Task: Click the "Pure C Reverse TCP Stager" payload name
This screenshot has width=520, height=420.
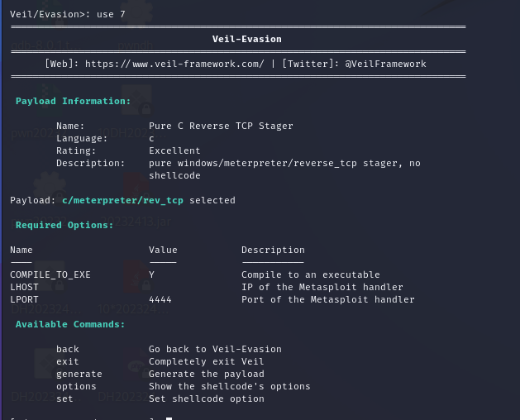Action: point(221,126)
